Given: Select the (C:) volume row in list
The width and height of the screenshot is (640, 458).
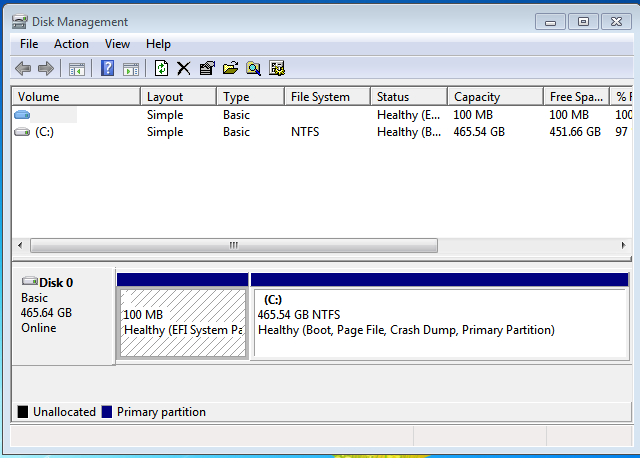Looking at the screenshot, I should [44, 132].
